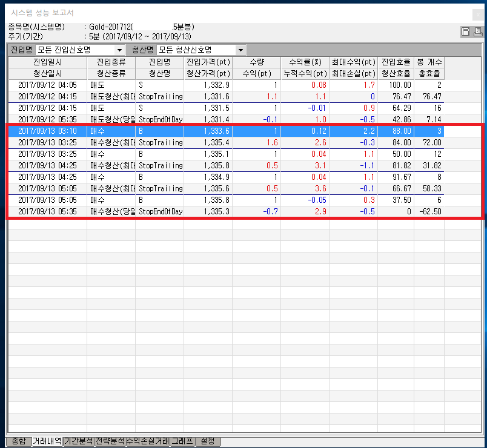Select the 2017/09/13 03:10 매수 highlighted row
487x448 pixels.
click(x=47, y=131)
